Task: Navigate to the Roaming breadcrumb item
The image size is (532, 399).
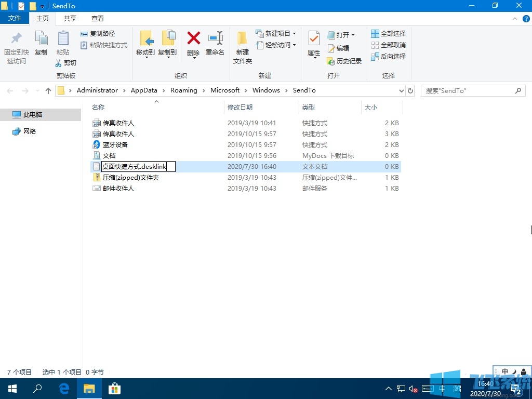Action: coord(183,90)
